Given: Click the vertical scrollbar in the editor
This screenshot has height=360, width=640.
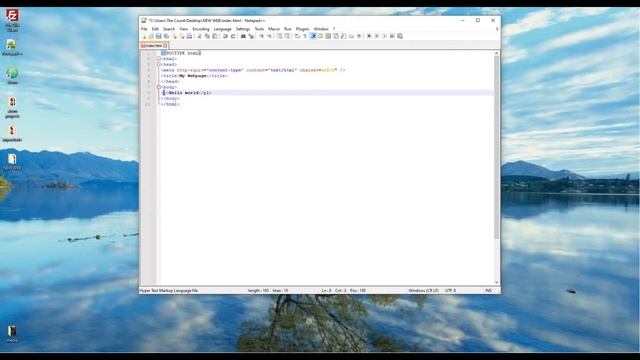Looking at the screenshot, I should tap(496, 147).
